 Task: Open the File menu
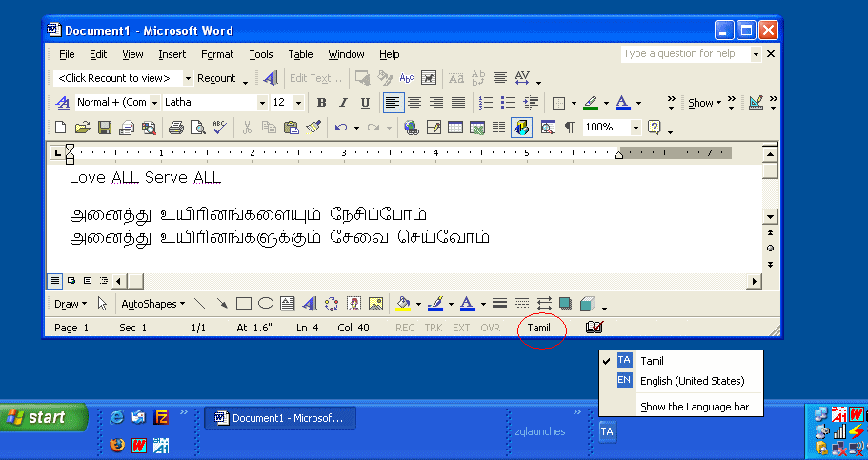(67, 54)
